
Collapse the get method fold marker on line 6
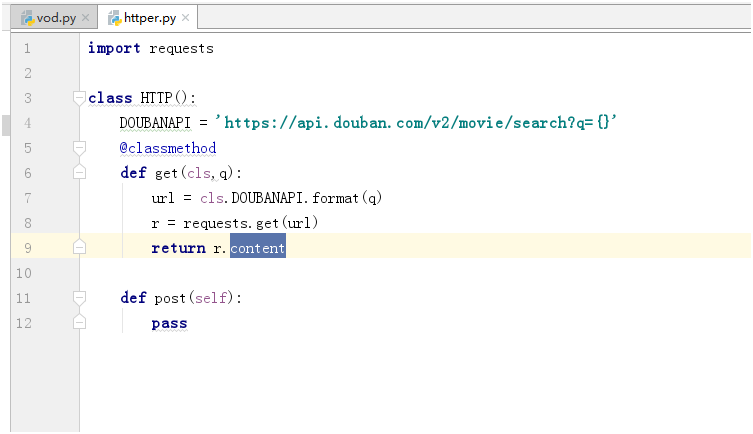79,172
